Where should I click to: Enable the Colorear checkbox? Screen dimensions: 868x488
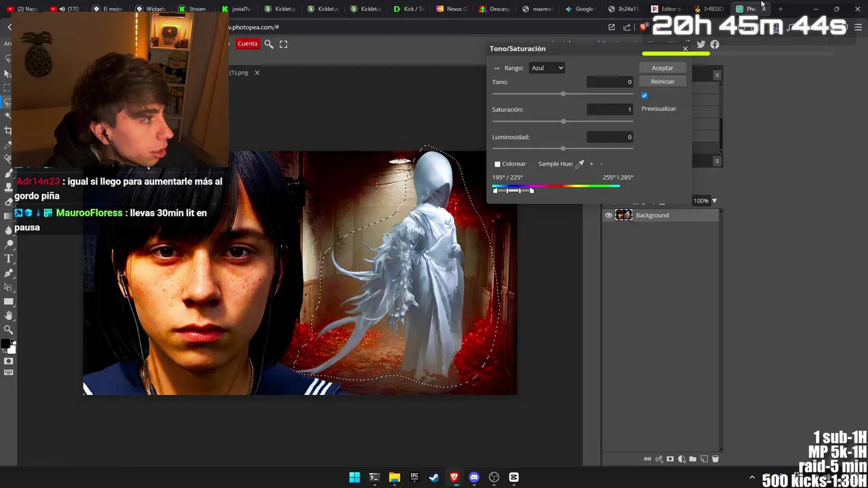pos(497,164)
